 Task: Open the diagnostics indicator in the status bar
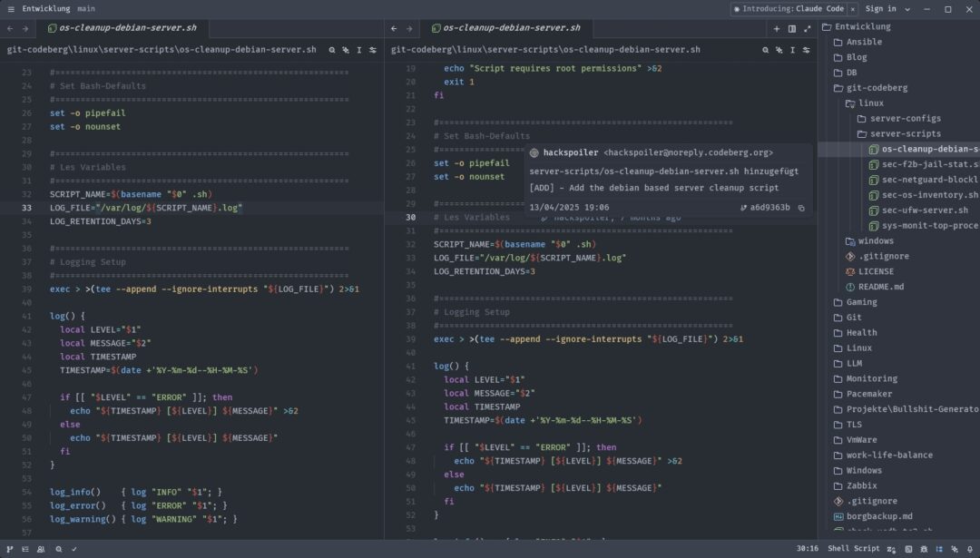(73, 548)
